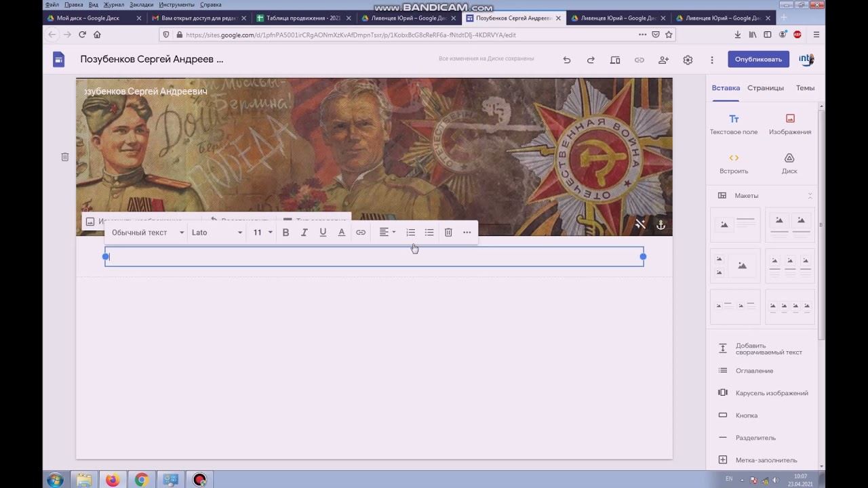Share the site with others
This screenshot has width=868, height=488.
[x=664, y=60]
